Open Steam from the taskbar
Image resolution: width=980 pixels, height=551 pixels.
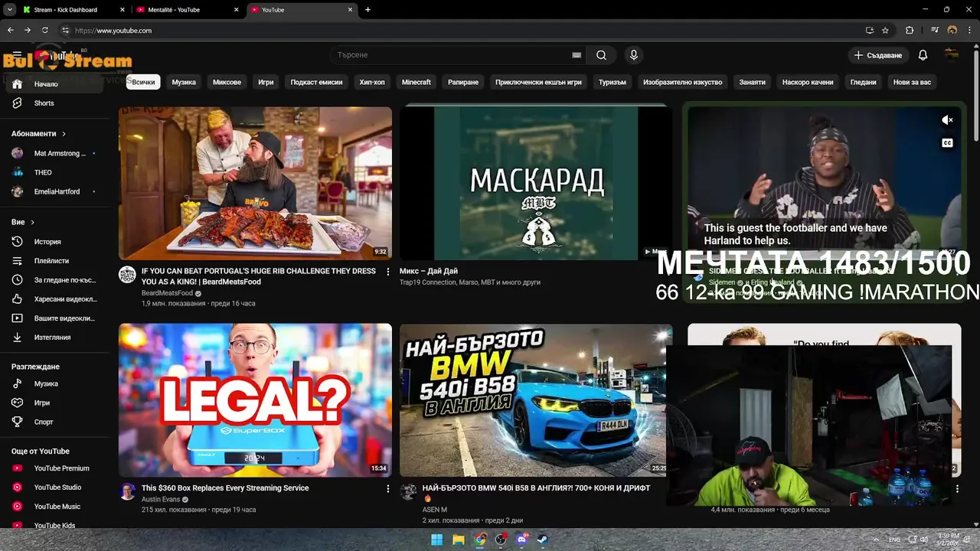[543, 540]
